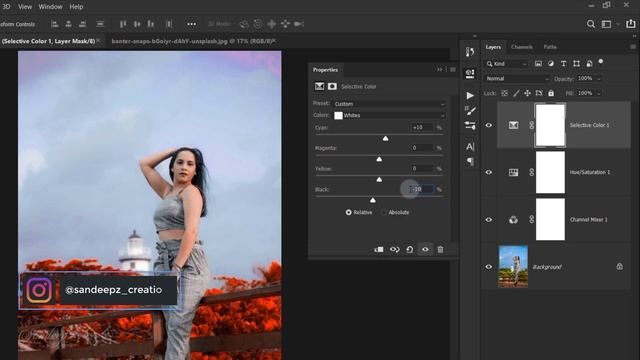The image size is (640, 360).
Task: Click the Cyan value field
Action: [x=421, y=128]
